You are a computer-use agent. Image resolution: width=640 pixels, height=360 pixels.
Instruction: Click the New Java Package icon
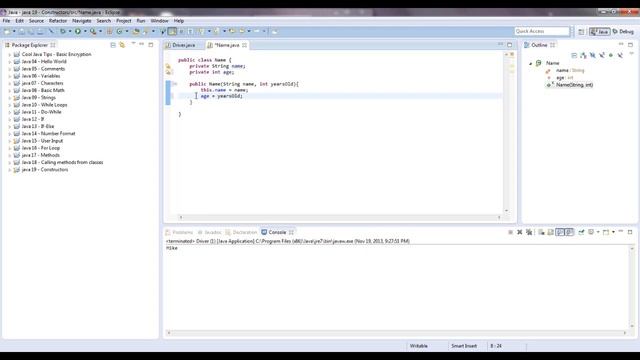109,31
